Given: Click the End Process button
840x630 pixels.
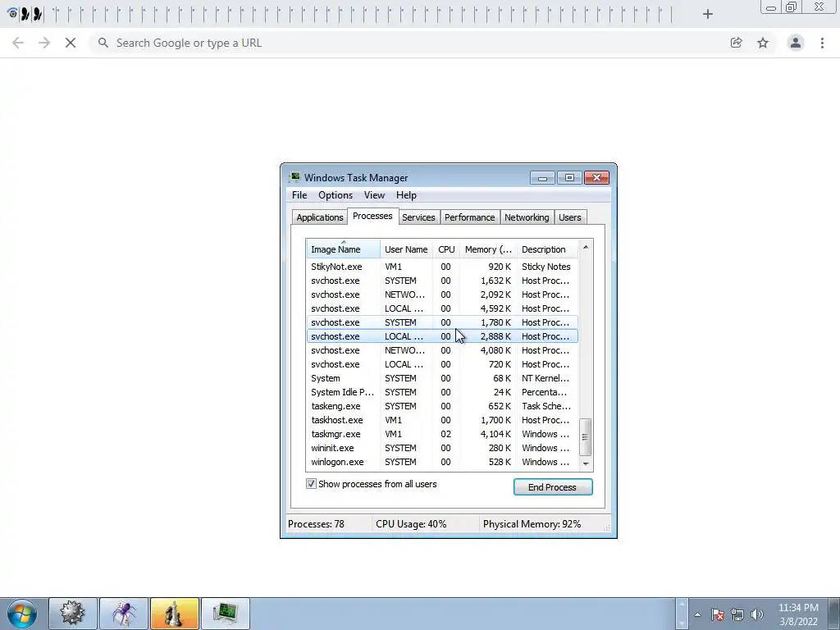Looking at the screenshot, I should [x=553, y=487].
